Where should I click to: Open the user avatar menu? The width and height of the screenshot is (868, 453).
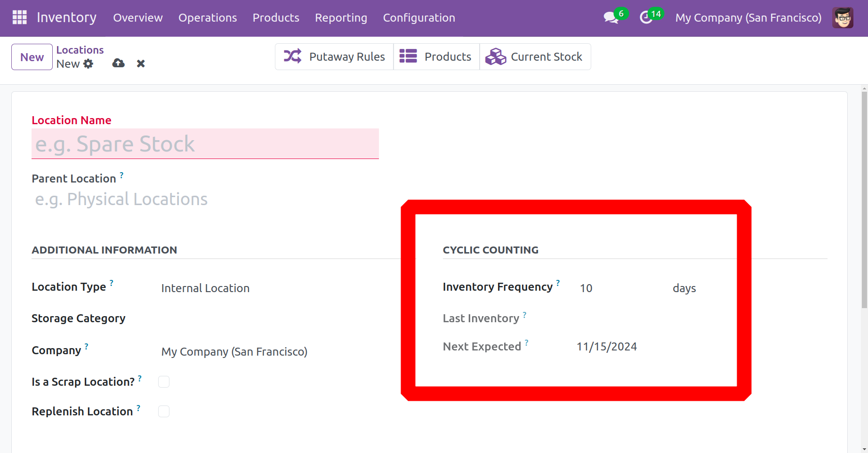[x=843, y=18]
